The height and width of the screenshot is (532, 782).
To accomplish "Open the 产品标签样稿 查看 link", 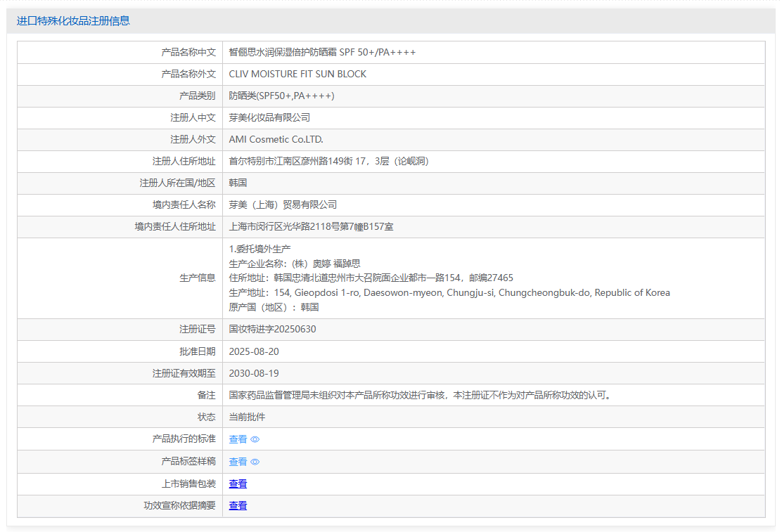I will pos(238,462).
